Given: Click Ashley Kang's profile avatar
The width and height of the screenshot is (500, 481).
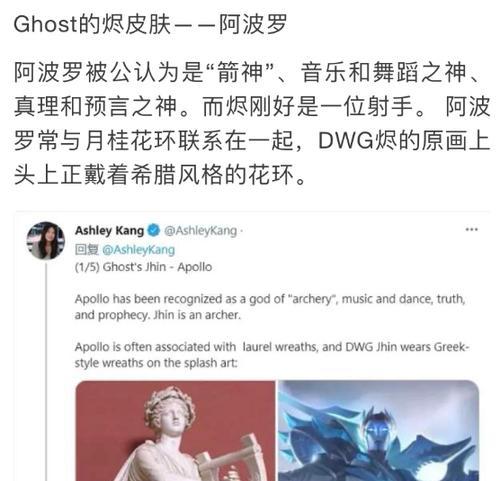Looking at the screenshot, I should (x=46, y=240).
